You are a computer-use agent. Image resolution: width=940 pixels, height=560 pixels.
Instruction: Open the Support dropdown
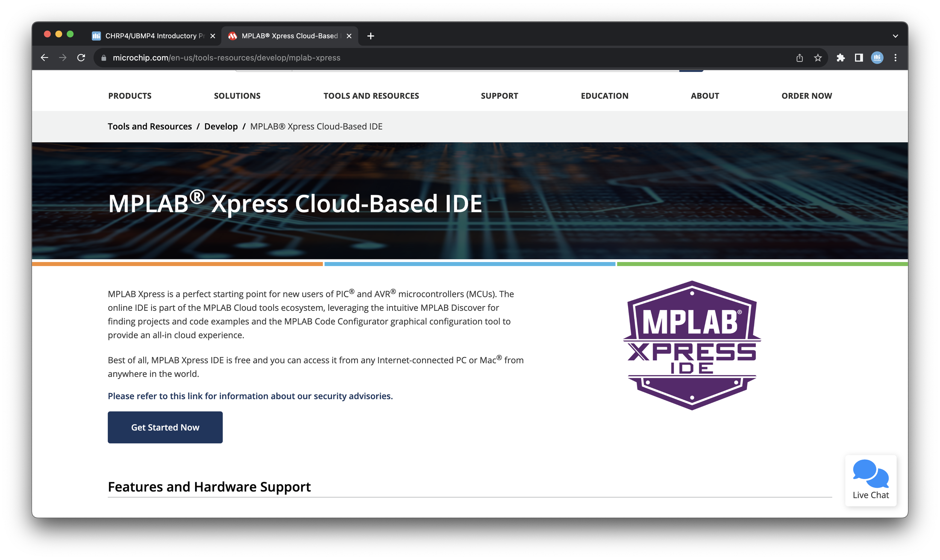point(499,95)
